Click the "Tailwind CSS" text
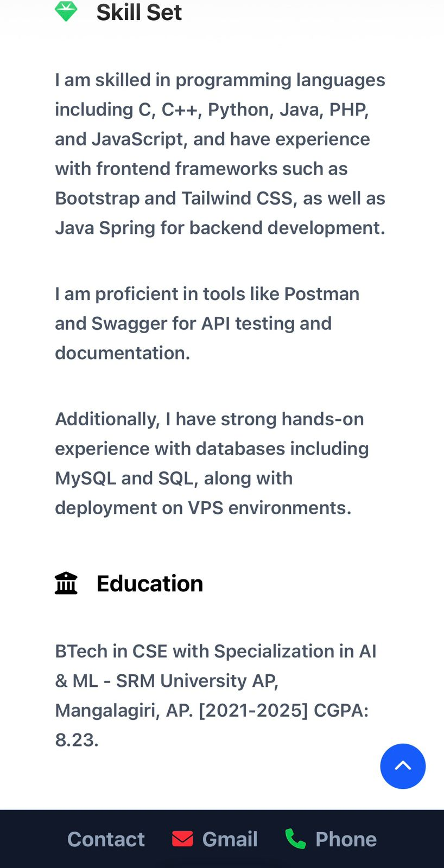This screenshot has height=868, width=444. click(x=237, y=198)
